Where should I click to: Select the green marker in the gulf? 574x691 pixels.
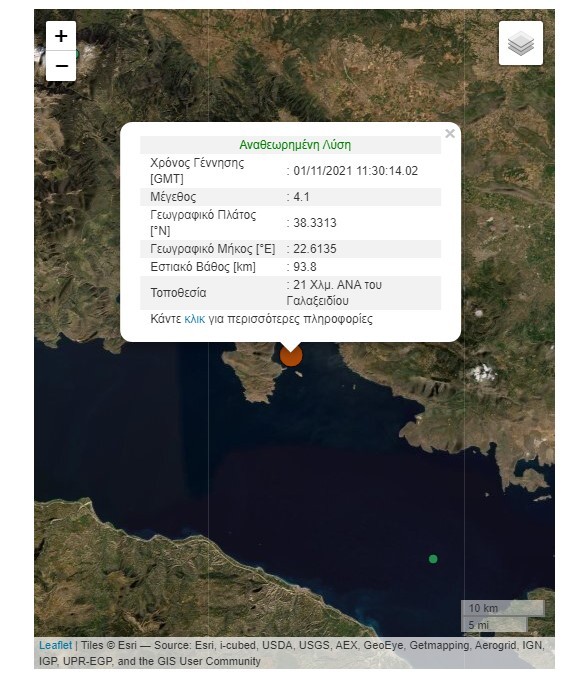point(433,559)
